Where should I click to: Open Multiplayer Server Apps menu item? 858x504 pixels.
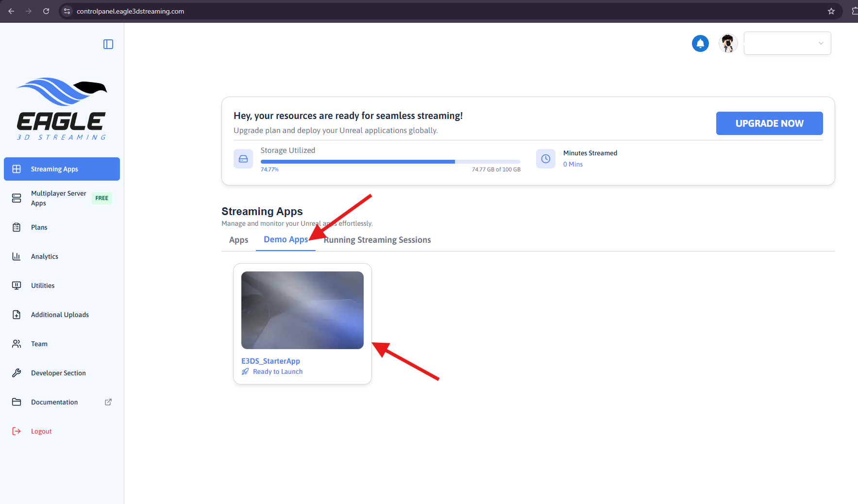(62, 198)
